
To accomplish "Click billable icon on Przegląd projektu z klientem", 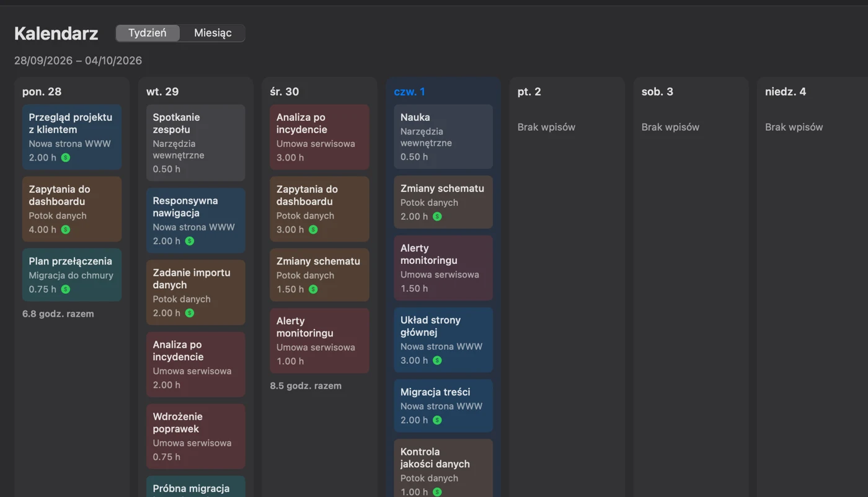I will (66, 157).
